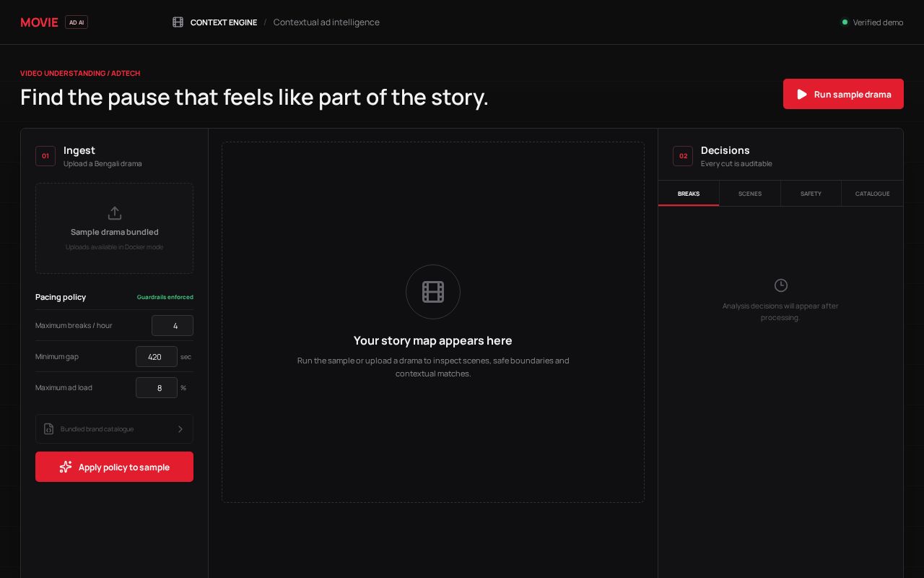This screenshot has width=924, height=578.
Task: Click the 01 step badge
Action: point(45,156)
